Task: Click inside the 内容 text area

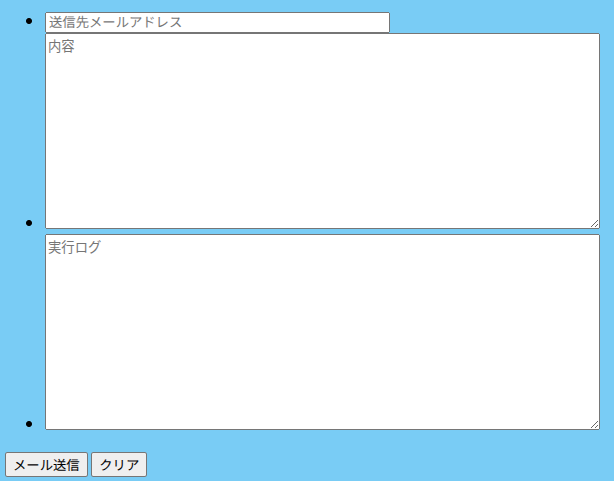Action: pos(322,131)
